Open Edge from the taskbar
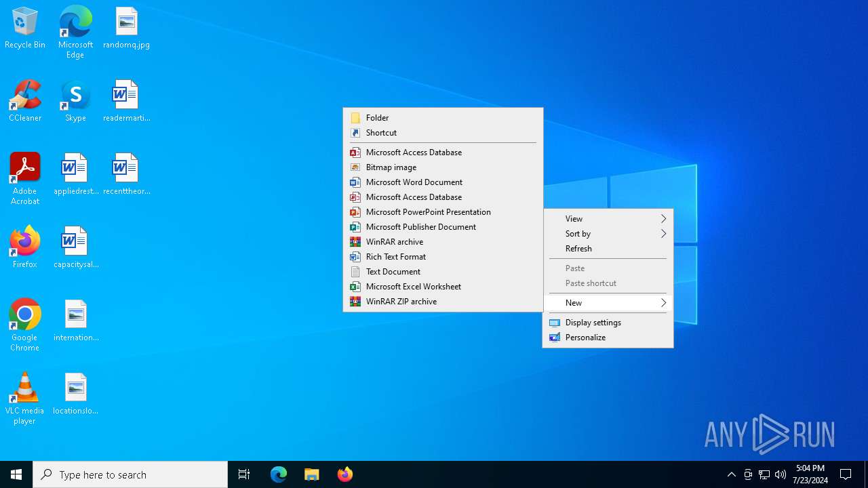Screen dimensions: 868x488 point(279,474)
